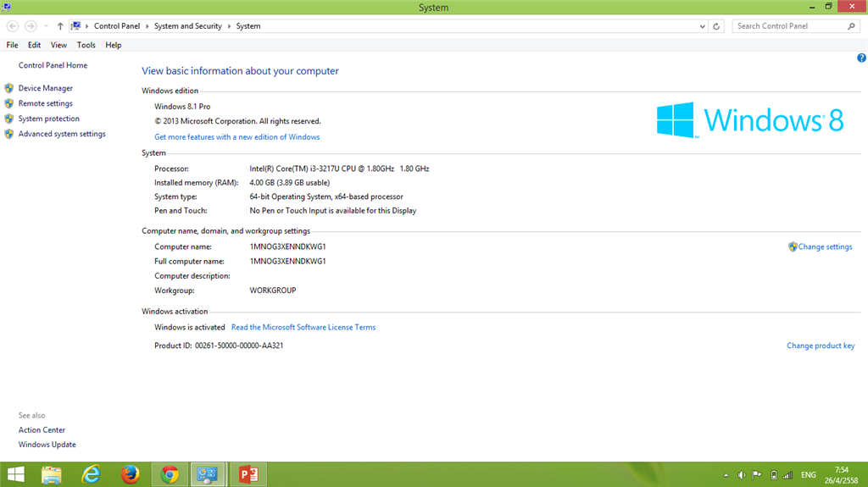
Task: Click the shield icon next to Change settings
Action: click(793, 246)
